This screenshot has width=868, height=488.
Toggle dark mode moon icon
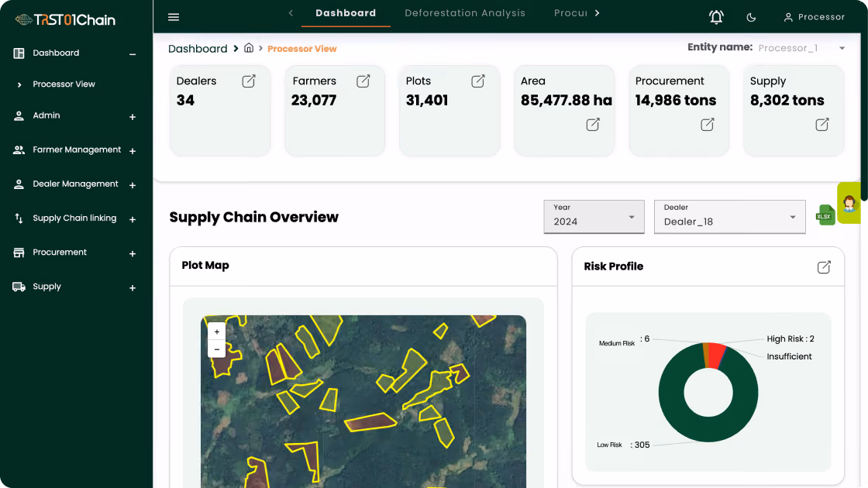click(751, 17)
